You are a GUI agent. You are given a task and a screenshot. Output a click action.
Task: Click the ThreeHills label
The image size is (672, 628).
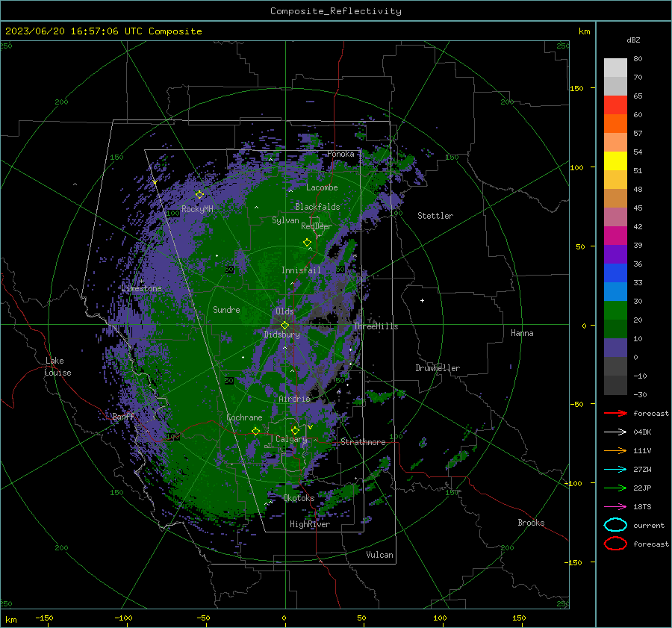(376, 326)
